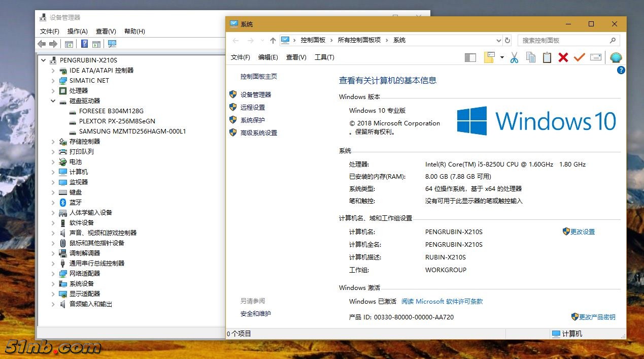Viewport: 644px width, 359px height.
Task: Click the Copy icon in System toolbar
Action: tap(530, 57)
